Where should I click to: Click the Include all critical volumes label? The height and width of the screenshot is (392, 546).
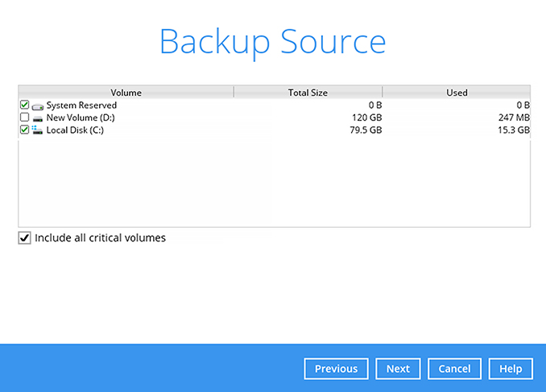point(101,237)
